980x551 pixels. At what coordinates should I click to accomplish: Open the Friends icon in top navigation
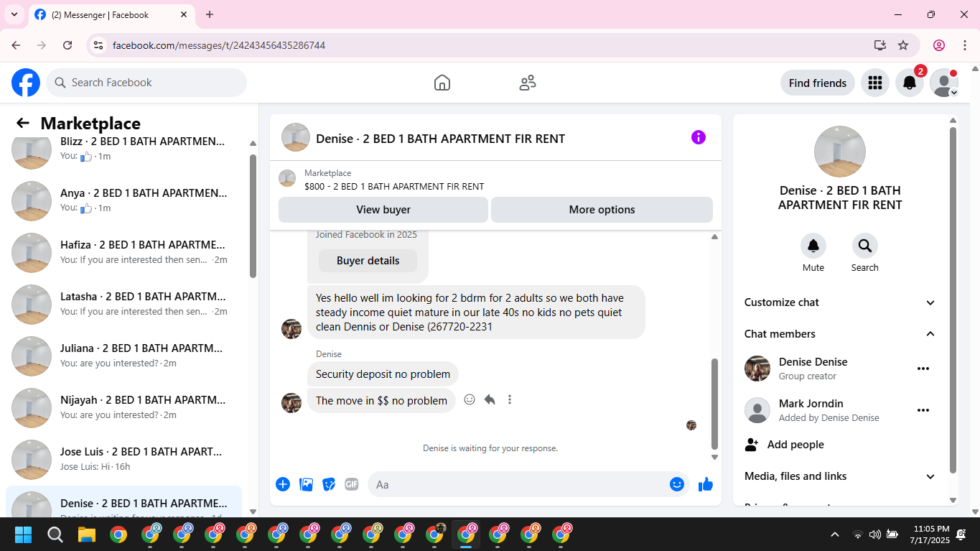click(x=528, y=83)
